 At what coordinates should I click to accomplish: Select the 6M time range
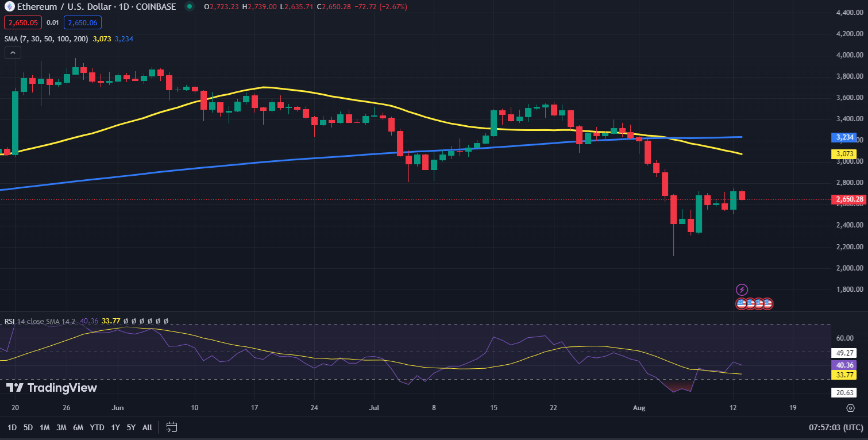click(79, 427)
